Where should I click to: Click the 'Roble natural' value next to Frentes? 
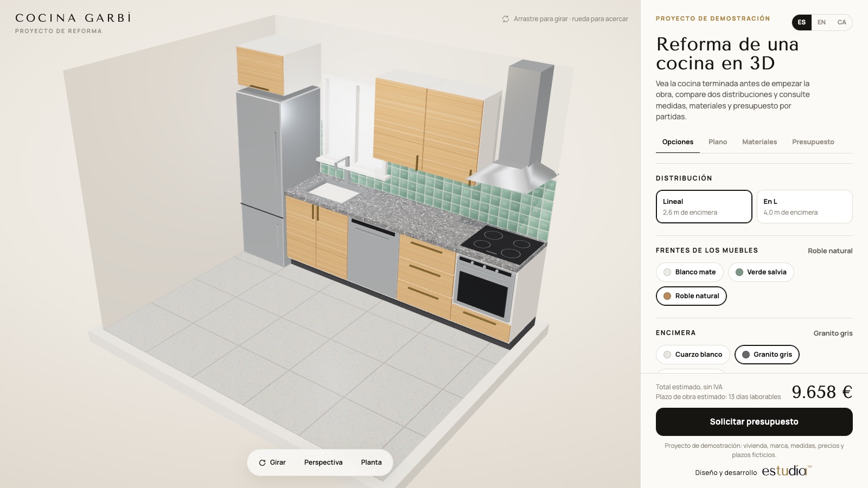(x=830, y=251)
